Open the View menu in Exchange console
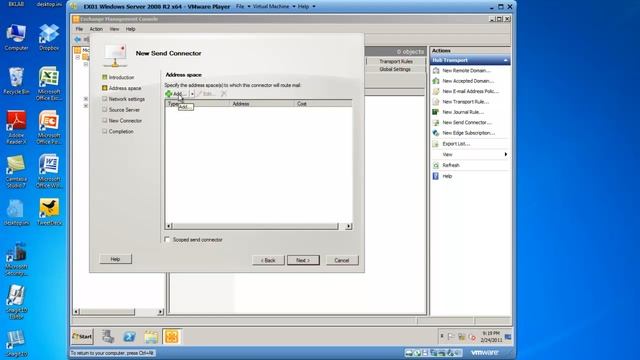The height and width of the screenshot is (360, 640). coord(114,29)
